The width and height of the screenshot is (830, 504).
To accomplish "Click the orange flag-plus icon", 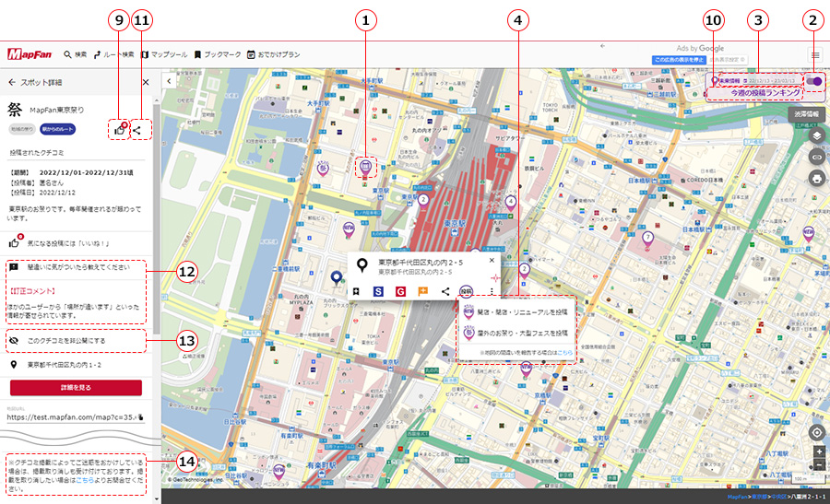I will coord(422,291).
